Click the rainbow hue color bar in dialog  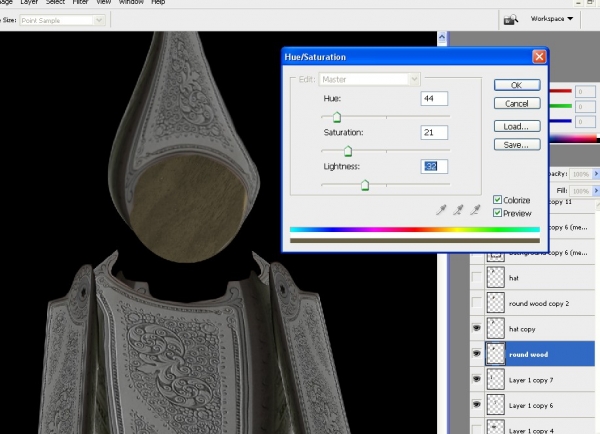point(415,230)
